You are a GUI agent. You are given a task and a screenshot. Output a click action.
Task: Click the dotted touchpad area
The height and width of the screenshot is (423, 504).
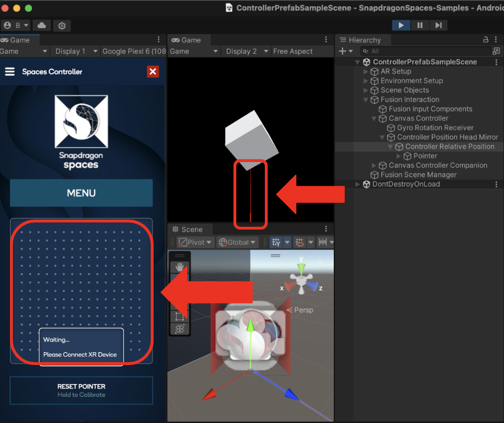pos(81,291)
